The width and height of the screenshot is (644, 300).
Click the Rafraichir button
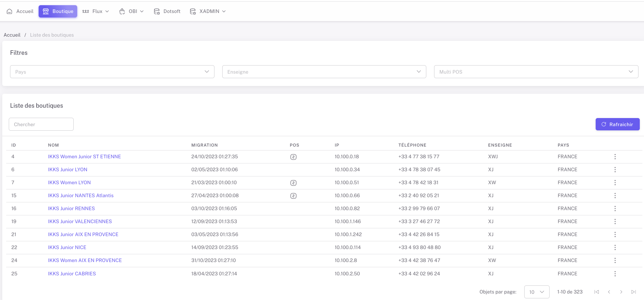click(x=617, y=124)
